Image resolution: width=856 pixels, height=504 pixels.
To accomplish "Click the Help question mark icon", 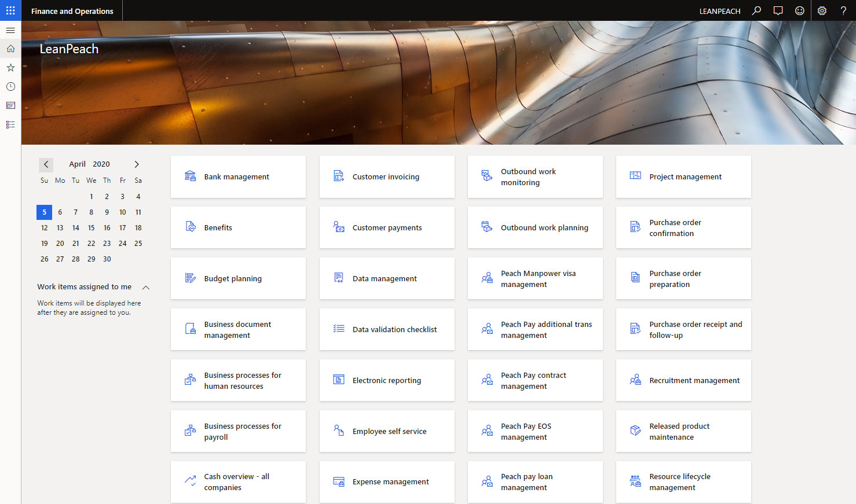I will click(x=843, y=10).
